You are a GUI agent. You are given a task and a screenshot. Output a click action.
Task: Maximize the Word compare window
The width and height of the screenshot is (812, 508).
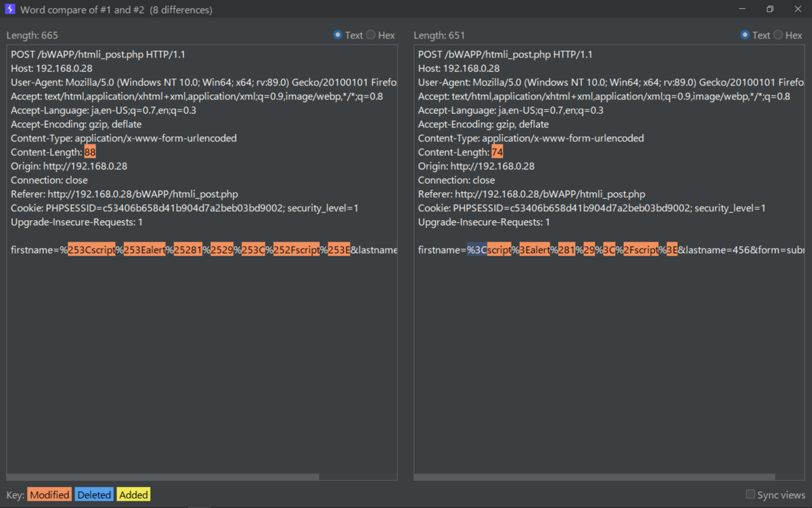[x=770, y=9]
